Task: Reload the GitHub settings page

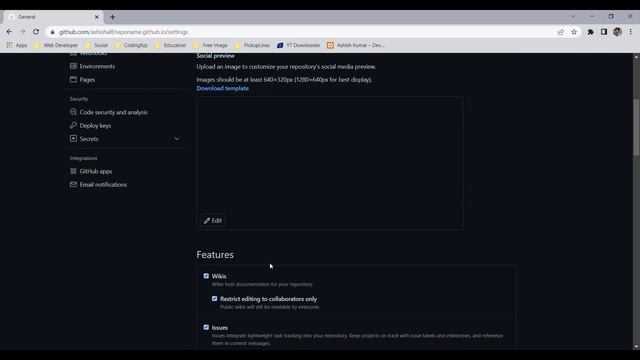Action: (x=36, y=32)
